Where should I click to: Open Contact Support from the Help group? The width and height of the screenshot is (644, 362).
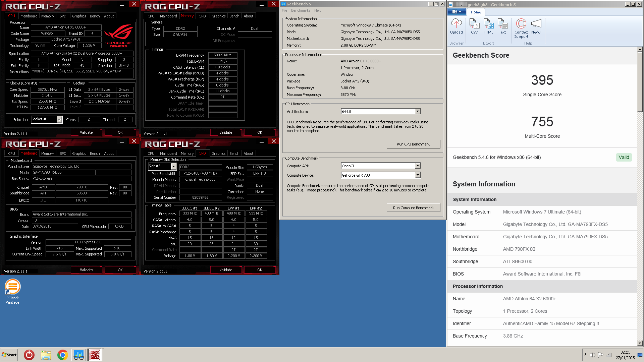click(521, 28)
